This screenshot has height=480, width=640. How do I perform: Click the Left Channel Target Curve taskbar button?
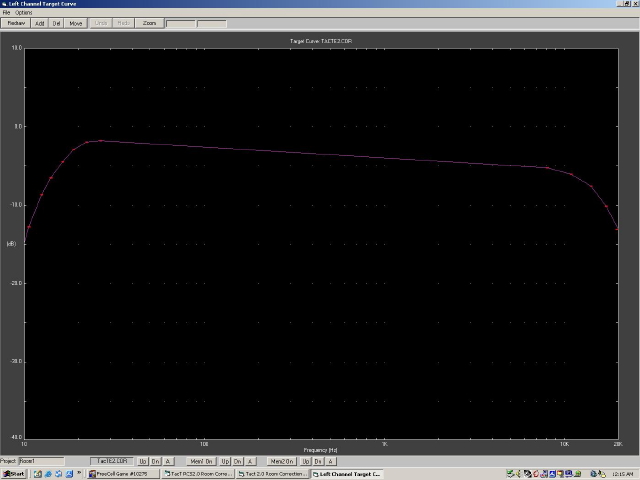click(x=347, y=474)
